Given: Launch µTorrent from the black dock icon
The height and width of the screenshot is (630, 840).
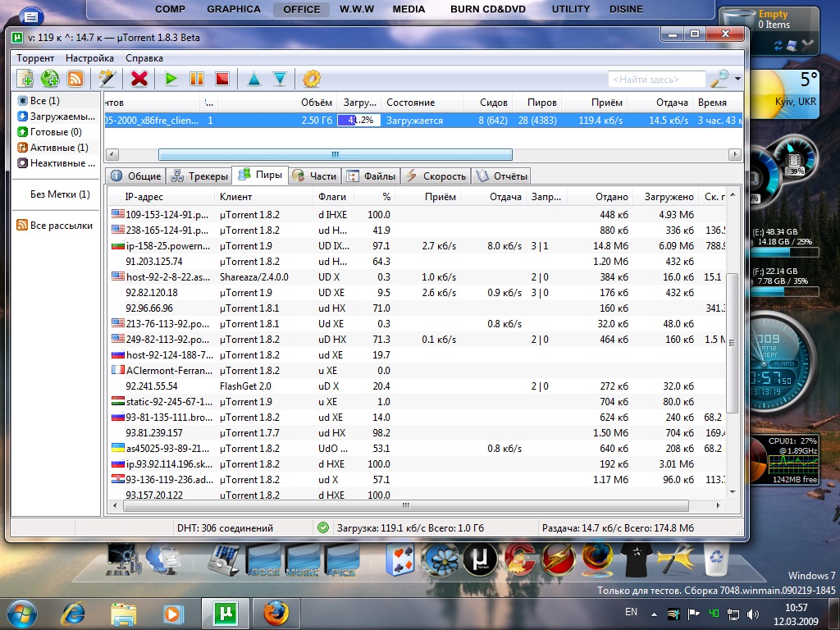Looking at the screenshot, I should [480, 559].
